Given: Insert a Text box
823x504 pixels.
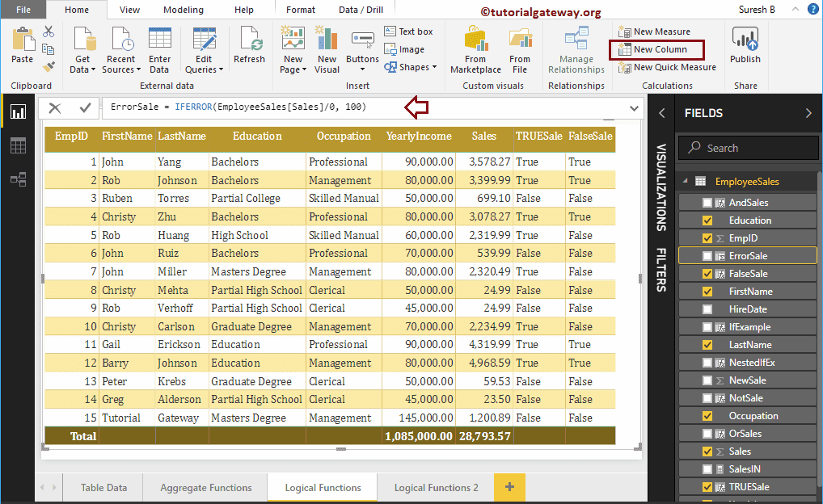Looking at the screenshot, I should tap(410, 31).
